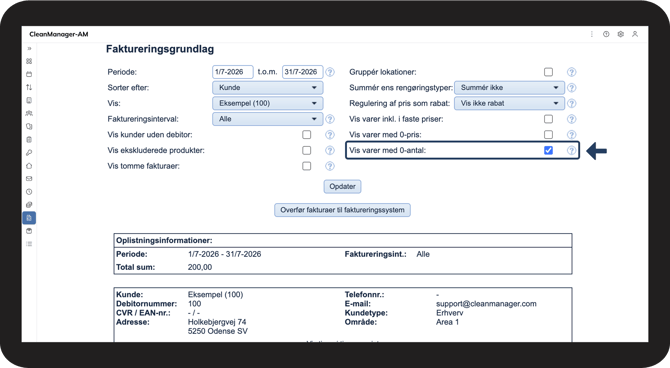The height and width of the screenshot is (368, 670).
Task: Show help for the Periode field
Action: point(330,72)
